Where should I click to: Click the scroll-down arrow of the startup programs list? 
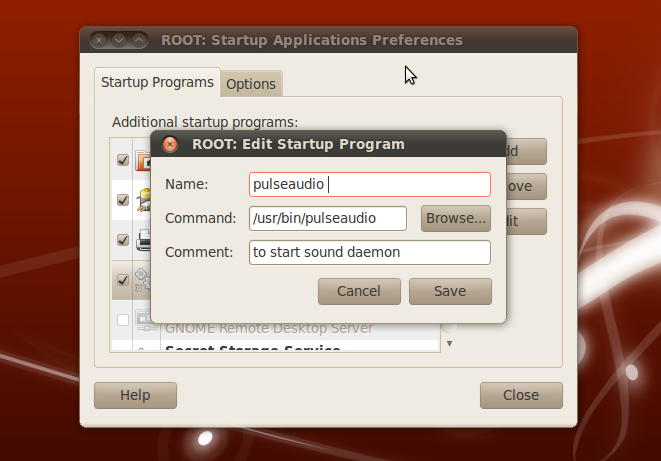tap(449, 343)
